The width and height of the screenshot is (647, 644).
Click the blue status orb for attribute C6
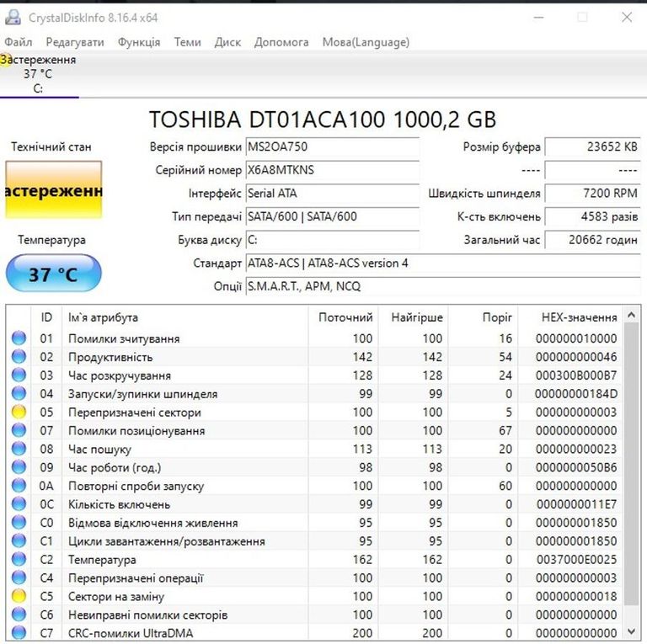[x=19, y=615]
